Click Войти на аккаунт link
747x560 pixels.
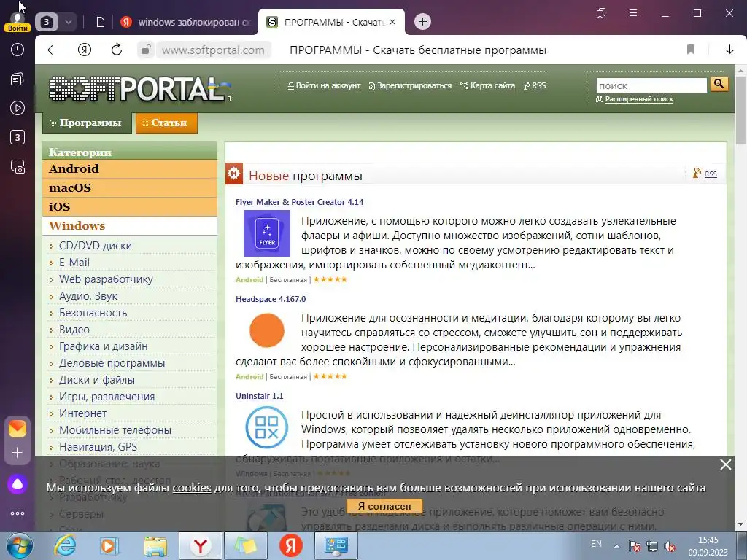point(328,86)
